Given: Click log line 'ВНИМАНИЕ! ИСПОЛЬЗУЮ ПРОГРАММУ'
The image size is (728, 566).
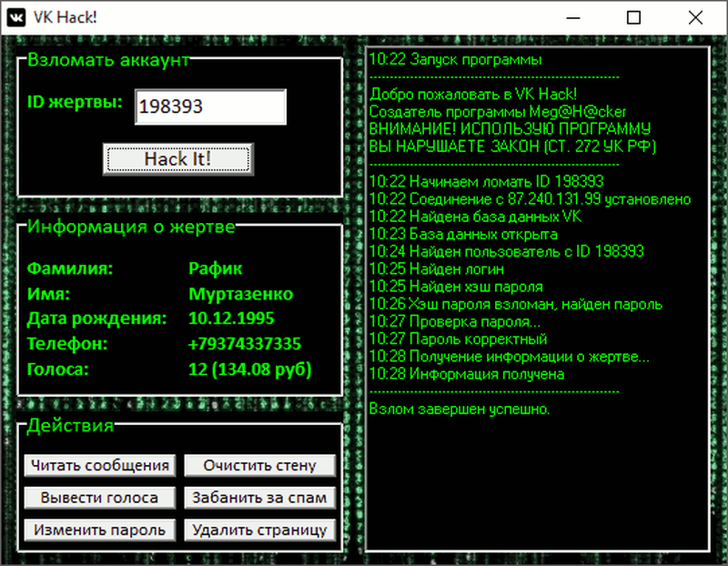Looking at the screenshot, I should coord(510,129).
